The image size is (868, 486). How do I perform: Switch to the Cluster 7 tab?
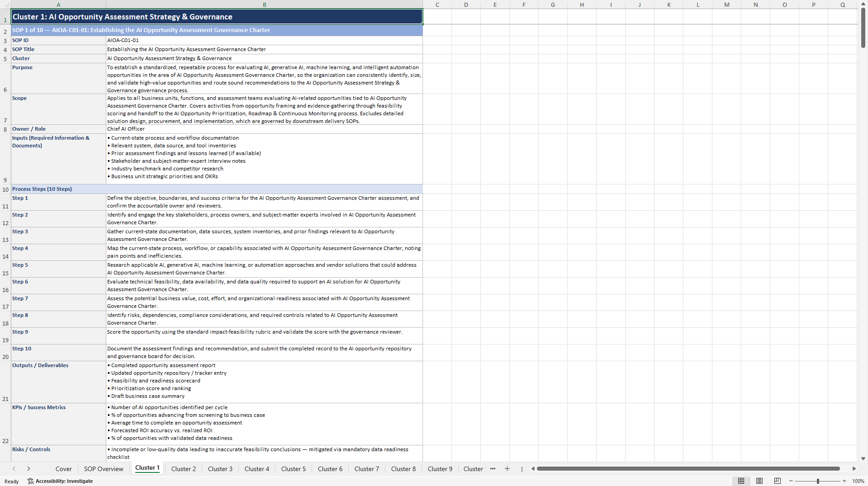pyautogui.click(x=367, y=469)
